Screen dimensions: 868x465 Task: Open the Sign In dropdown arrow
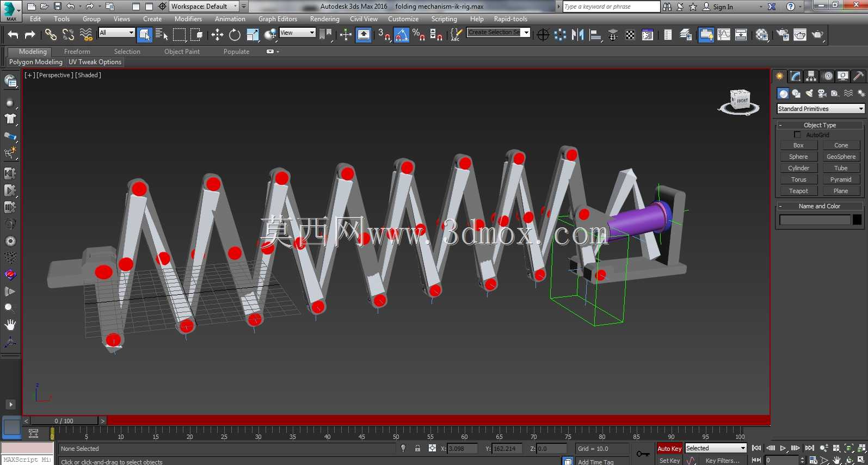pos(761,7)
